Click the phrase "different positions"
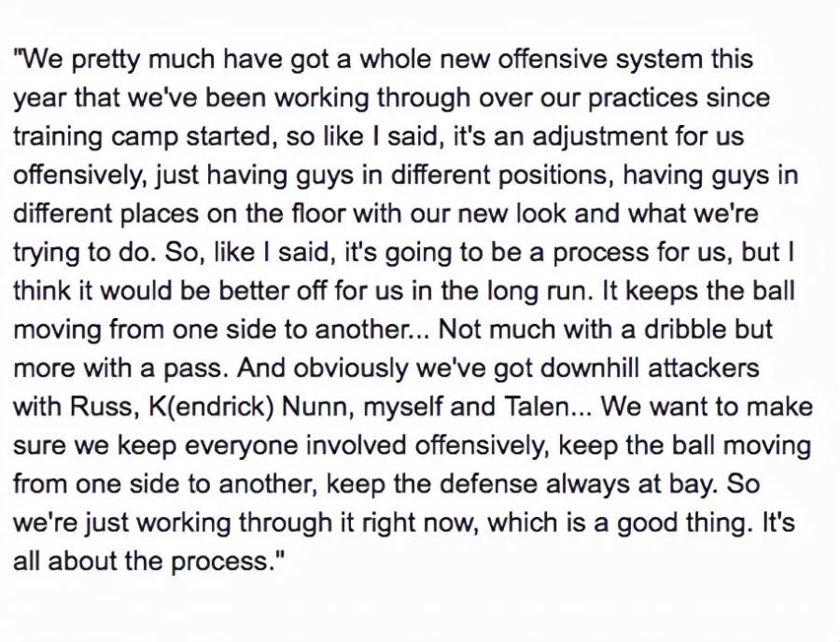This screenshot has width=840, height=642. 503,175
